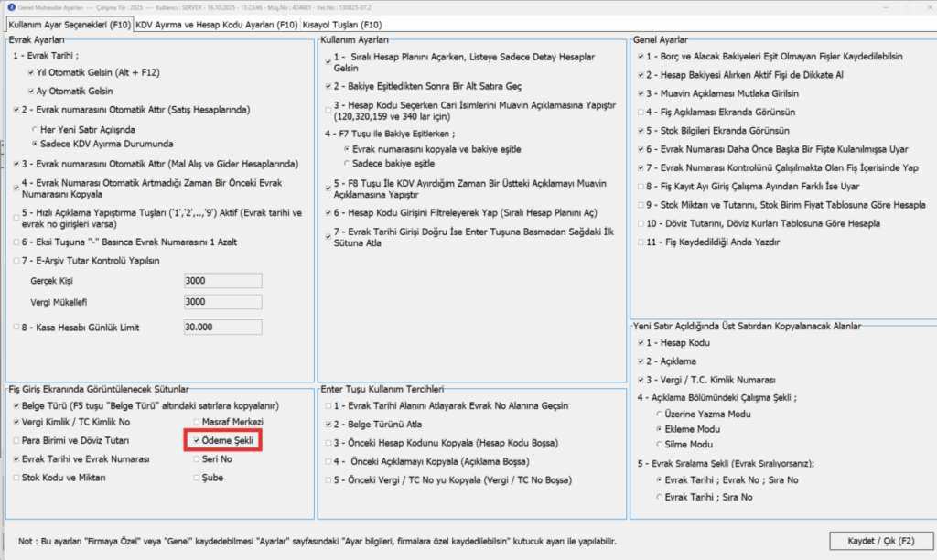
Task: Toggle Evrak numarasını Otomatik Attır (Satış Hesaplarında)
Action: click(16, 110)
